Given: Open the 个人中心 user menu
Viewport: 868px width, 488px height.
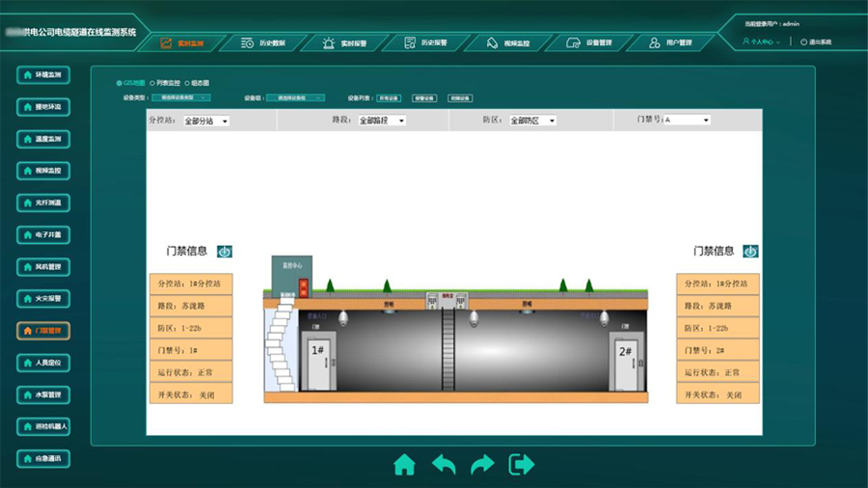Looking at the screenshot, I should coord(761,42).
